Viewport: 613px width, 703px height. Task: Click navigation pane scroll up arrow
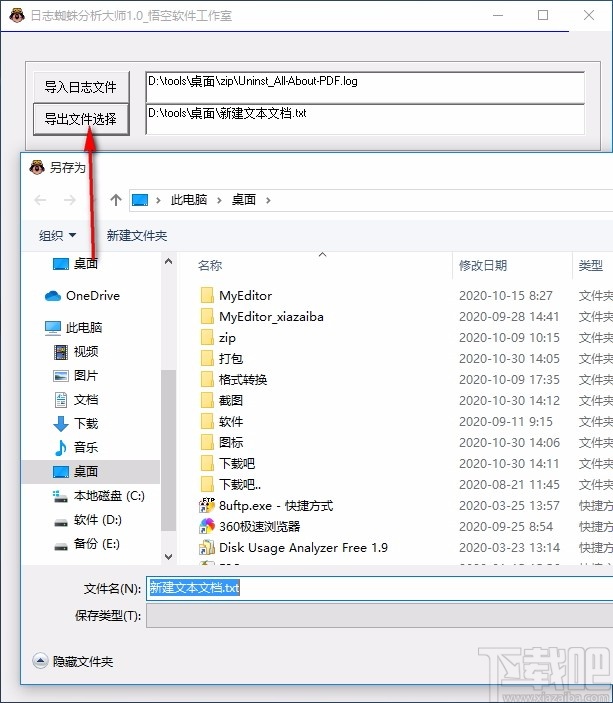[x=169, y=261]
